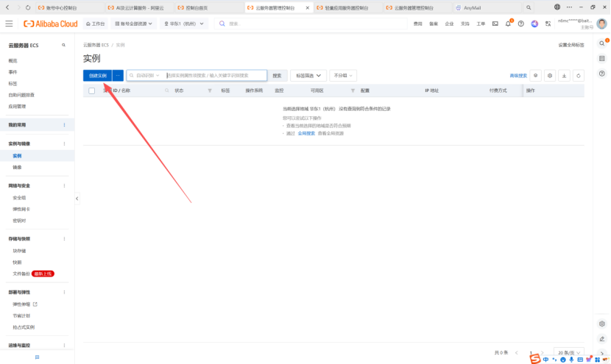Click the Cloud Shell terminal icon in top bar
Viewport: 611px width, 364px height.
point(495,24)
